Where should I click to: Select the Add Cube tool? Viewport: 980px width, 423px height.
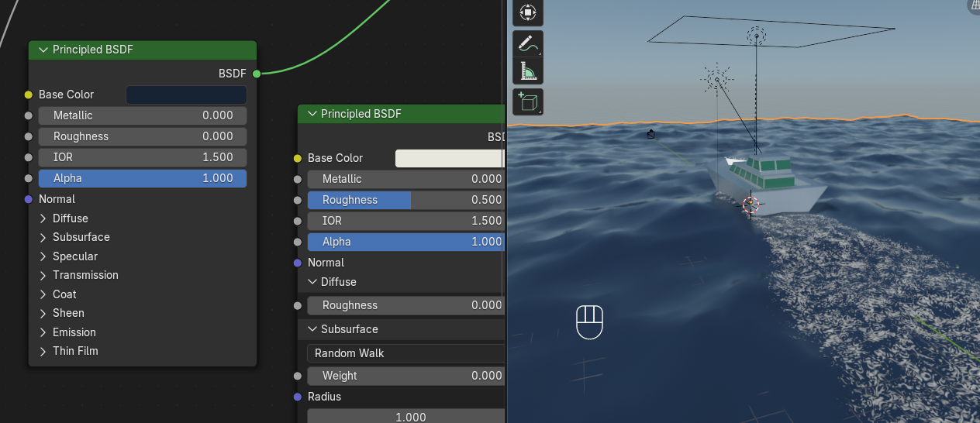tap(528, 101)
